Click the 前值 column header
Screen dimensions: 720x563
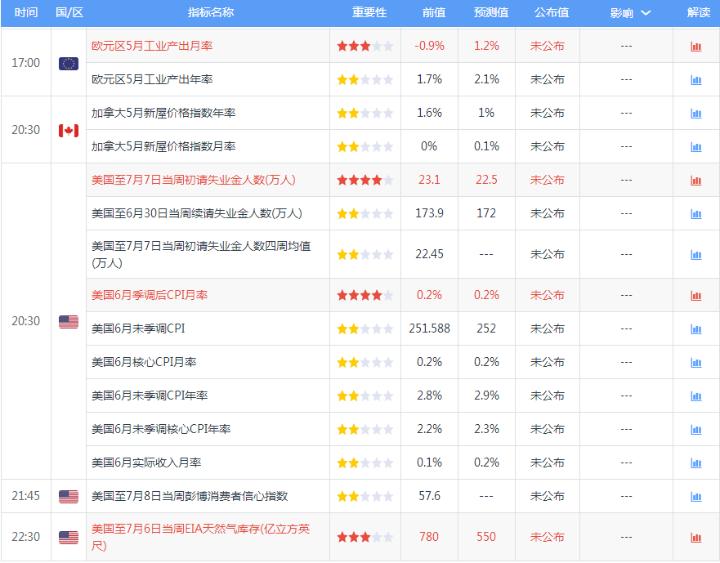click(433, 12)
